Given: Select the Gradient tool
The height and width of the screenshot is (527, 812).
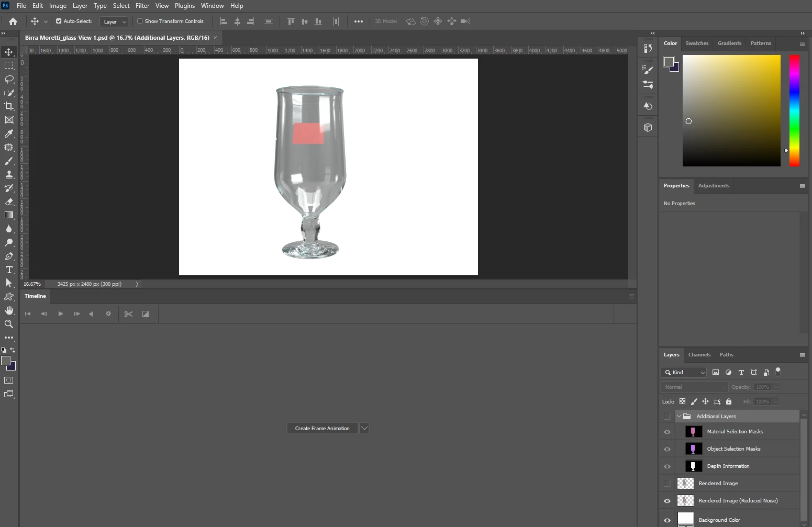Looking at the screenshot, I should point(9,215).
